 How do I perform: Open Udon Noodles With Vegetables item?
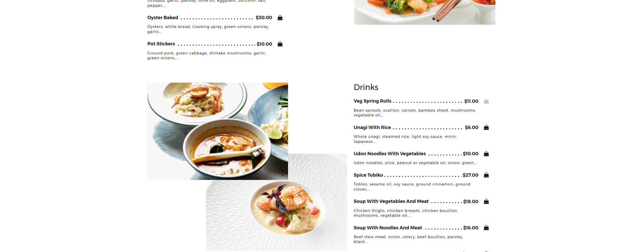coord(390,154)
